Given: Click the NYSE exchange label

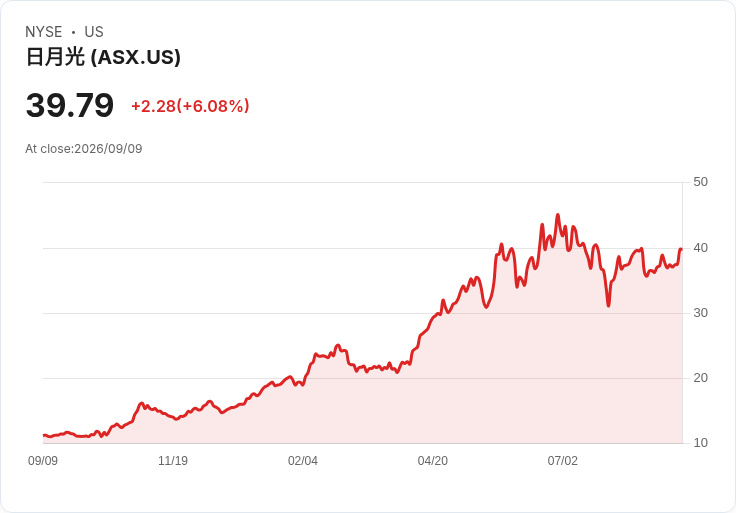Looking at the screenshot, I should tap(44, 32).
